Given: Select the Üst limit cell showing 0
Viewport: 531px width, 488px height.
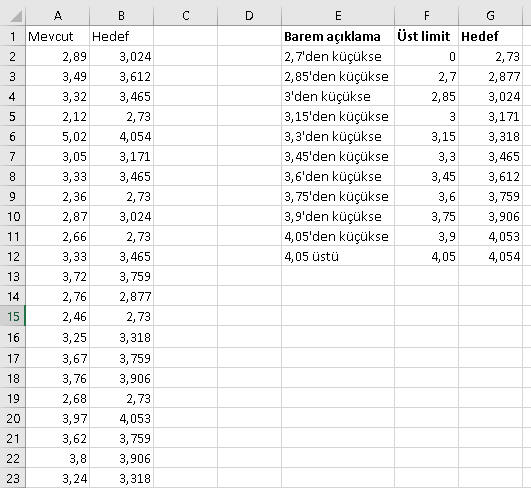Looking at the screenshot, I should coord(426,56).
